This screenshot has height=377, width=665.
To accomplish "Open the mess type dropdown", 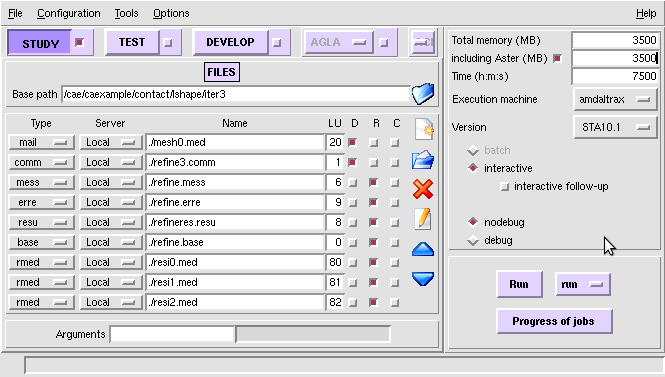I will (x=42, y=182).
